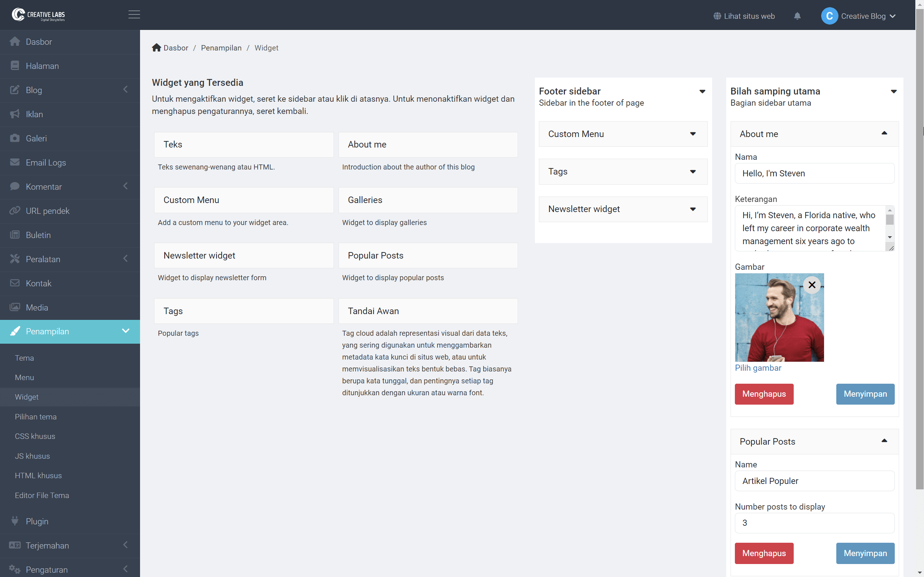Viewport: 924px width, 577px height.
Task: Click the Pengaturan gear icon
Action: [x=15, y=569]
